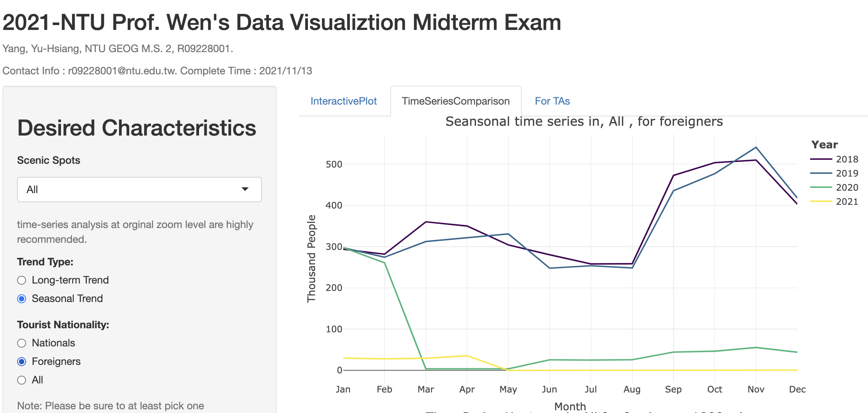Click the chart title text
The height and width of the screenshot is (413, 868).
pyautogui.click(x=584, y=121)
